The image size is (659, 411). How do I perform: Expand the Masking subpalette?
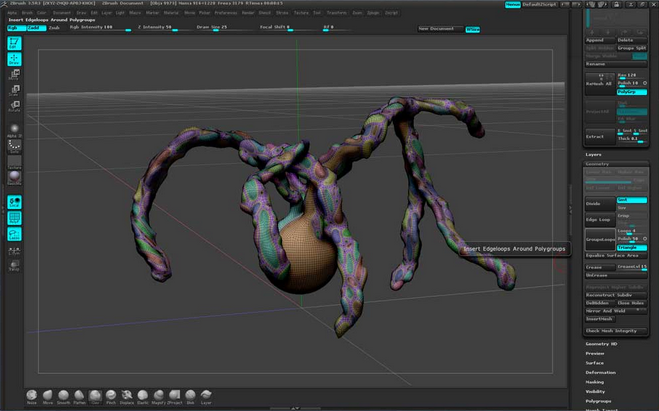point(595,382)
